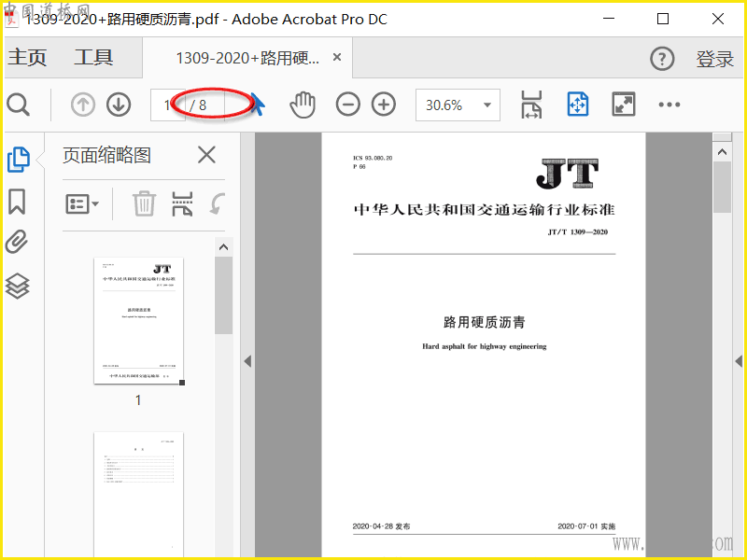Open the more tools ellipsis
Viewport: 747px width, 560px height.
coord(669,105)
